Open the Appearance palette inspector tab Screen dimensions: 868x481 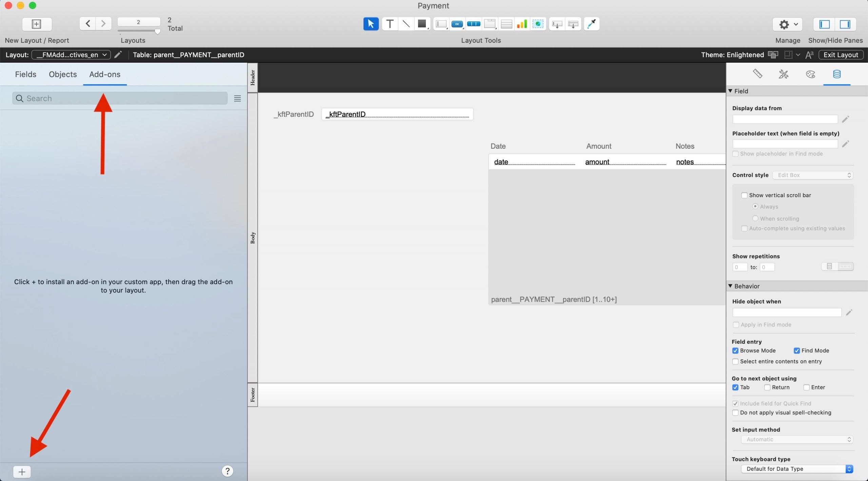pos(810,74)
